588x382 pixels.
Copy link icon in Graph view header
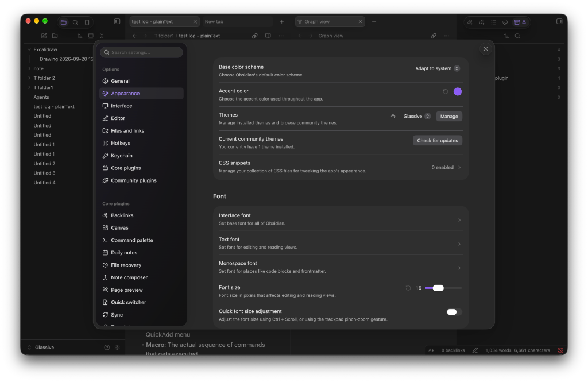coord(433,36)
